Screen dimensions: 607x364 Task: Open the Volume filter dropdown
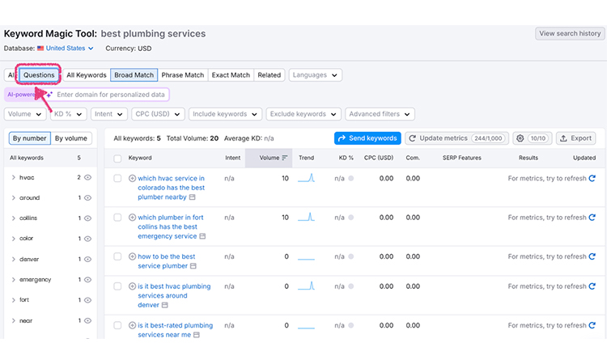25,114
